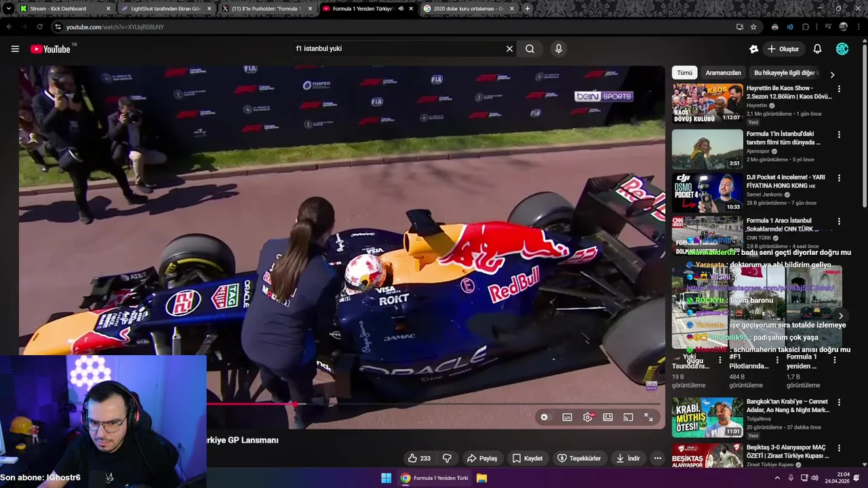Toggle autoplay switch in player
The width and height of the screenshot is (868, 488).
(x=544, y=418)
